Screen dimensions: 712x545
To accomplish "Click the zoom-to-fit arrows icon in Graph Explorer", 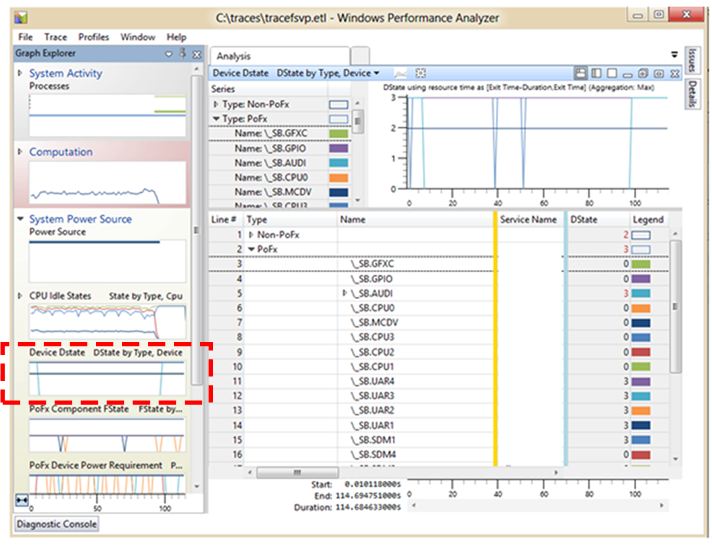I will pos(22,500).
